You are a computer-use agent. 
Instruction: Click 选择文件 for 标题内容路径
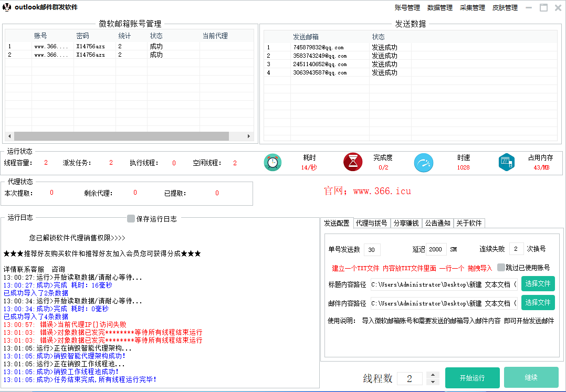[538, 284]
